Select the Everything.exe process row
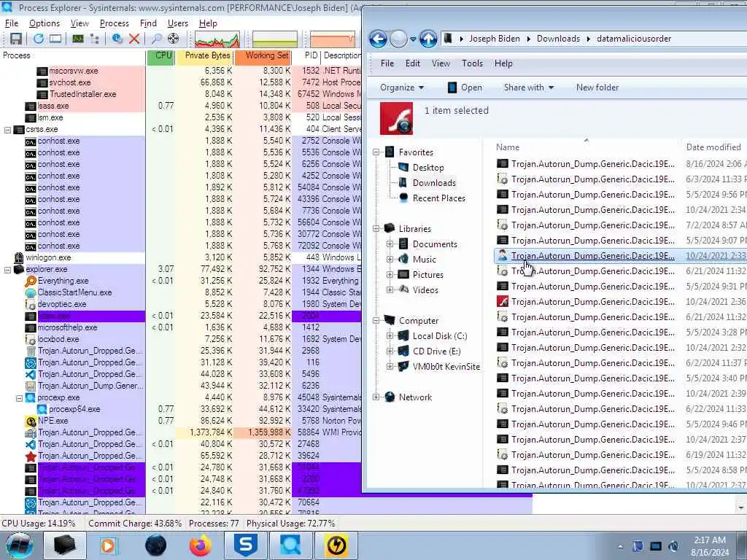747x560 pixels. (x=181, y=281)
